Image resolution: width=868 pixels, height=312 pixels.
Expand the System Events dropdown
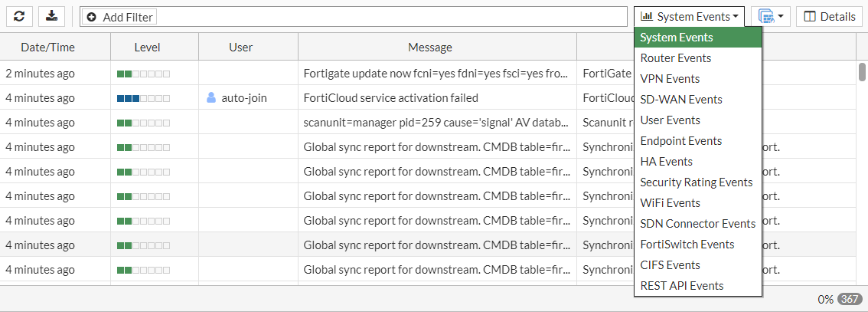689,16
